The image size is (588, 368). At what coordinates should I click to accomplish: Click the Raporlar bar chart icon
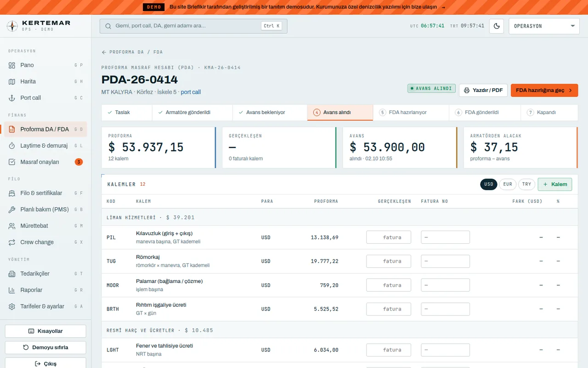(x=12, y=290)
